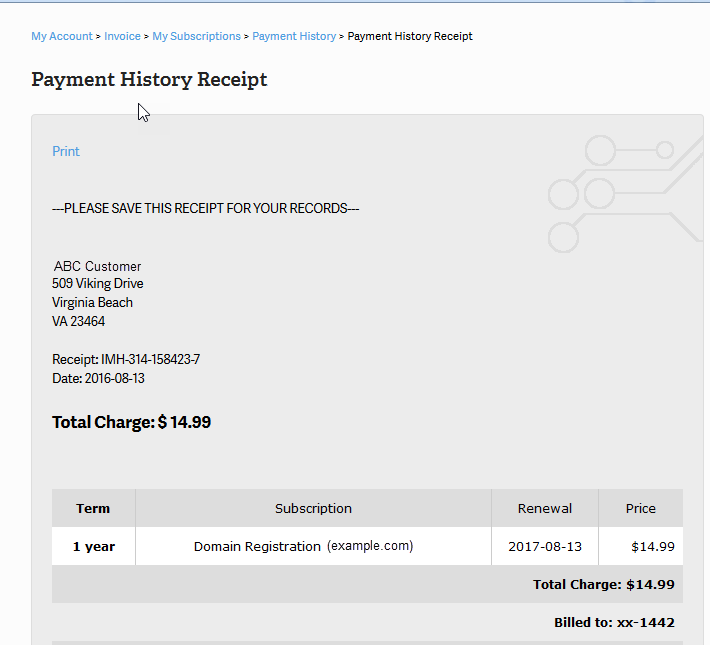Go to My Subscriptions in breadcrumb
Screen dimensions: 710x645
[196, 36]
